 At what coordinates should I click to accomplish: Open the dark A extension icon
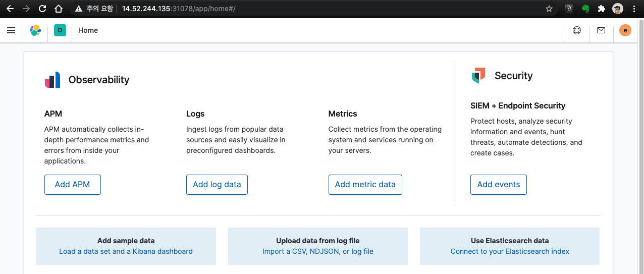pyautogui.click(x=569, y=9)
